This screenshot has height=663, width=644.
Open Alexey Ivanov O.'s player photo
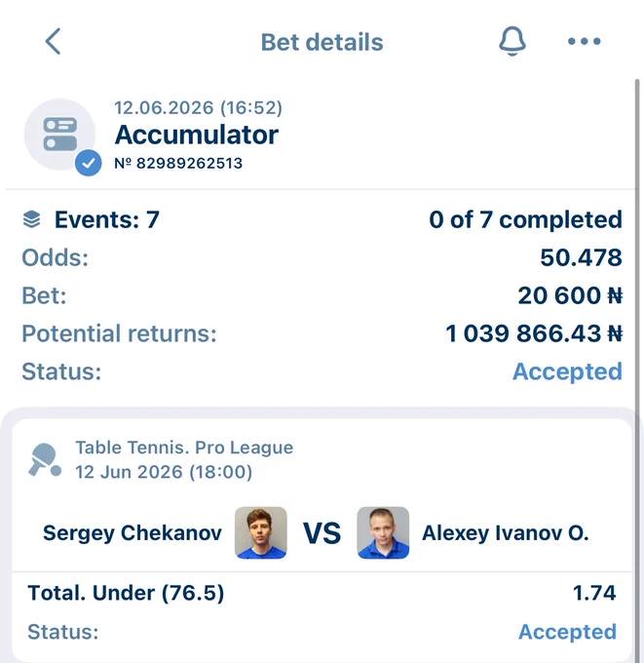pos(383,532)
